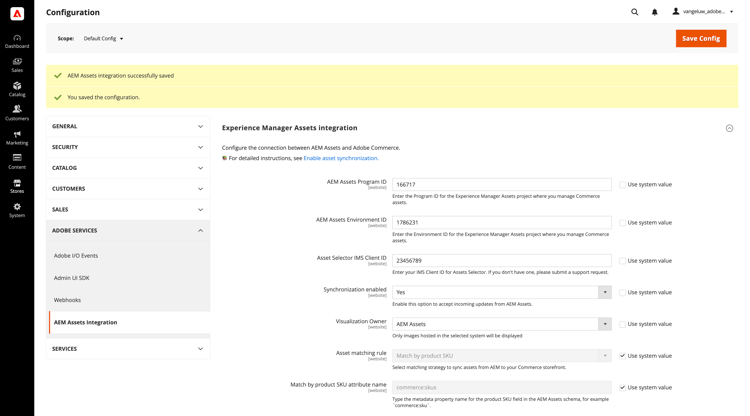Image resolution: width=750 pixels, height=416 pixels.
Task: Check Use system value for Program ID
Action: point(622,185)
